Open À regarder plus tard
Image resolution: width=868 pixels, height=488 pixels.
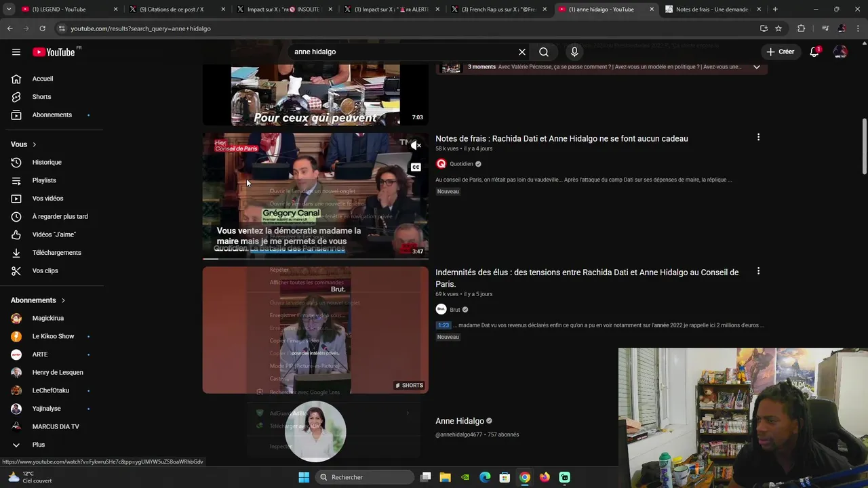(52, 217)
